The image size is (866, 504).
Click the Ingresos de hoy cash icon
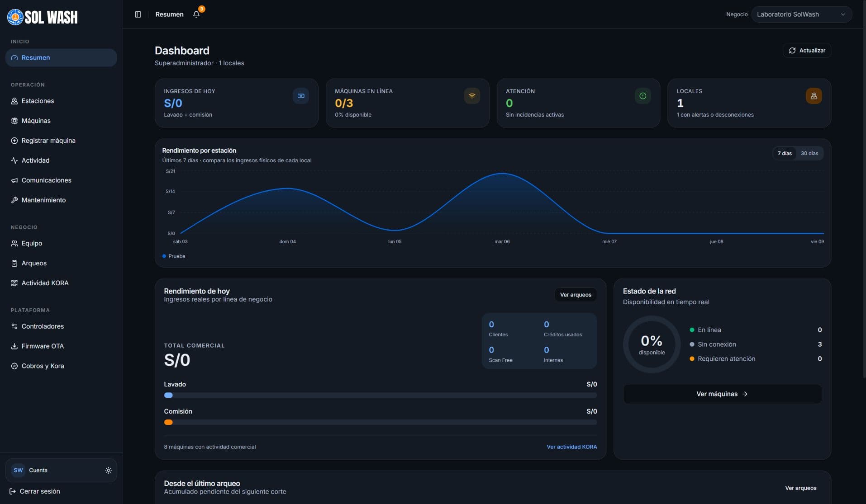tap(301, 96)
